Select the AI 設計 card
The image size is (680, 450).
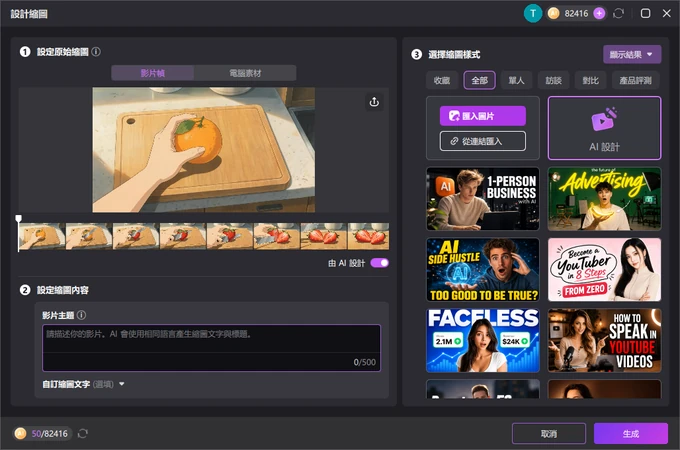(x=605, y=128)
